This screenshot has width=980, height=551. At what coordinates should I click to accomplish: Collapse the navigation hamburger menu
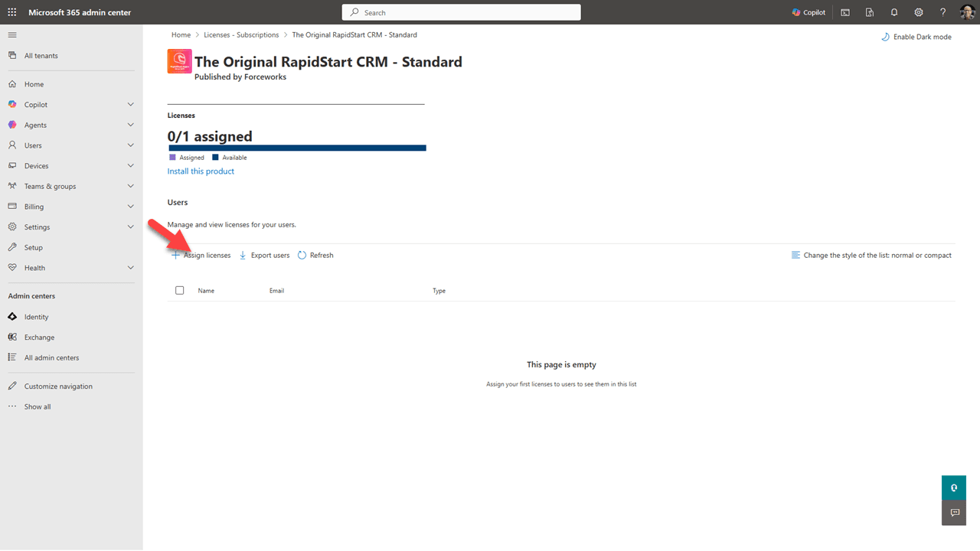(x=12, y=35)
